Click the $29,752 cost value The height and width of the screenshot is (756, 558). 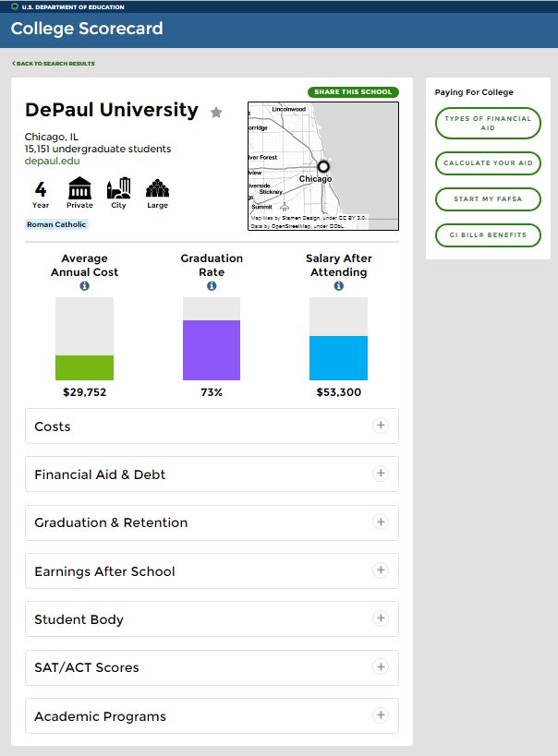click(x=84, y=392)
